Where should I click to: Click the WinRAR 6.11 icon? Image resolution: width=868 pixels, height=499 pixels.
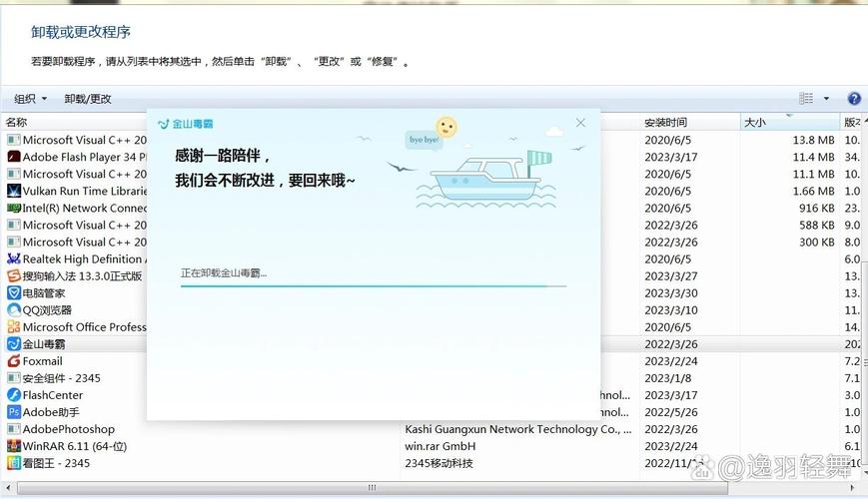[x=14, y=446]
